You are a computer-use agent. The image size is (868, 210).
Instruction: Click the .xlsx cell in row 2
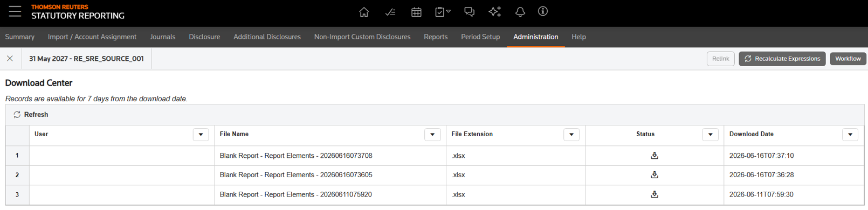[515, 175]
